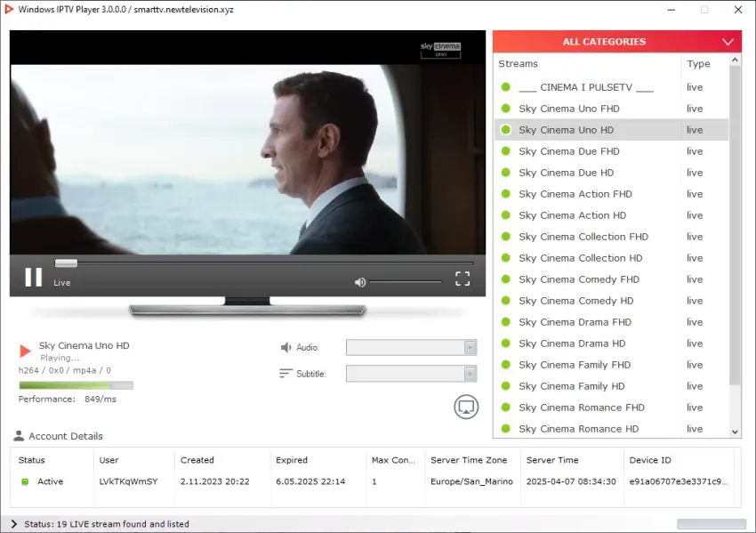Click the Windows IPTV Player app icon in title bar
Viewport: 756px width, 533px height.
pos(9,9)
